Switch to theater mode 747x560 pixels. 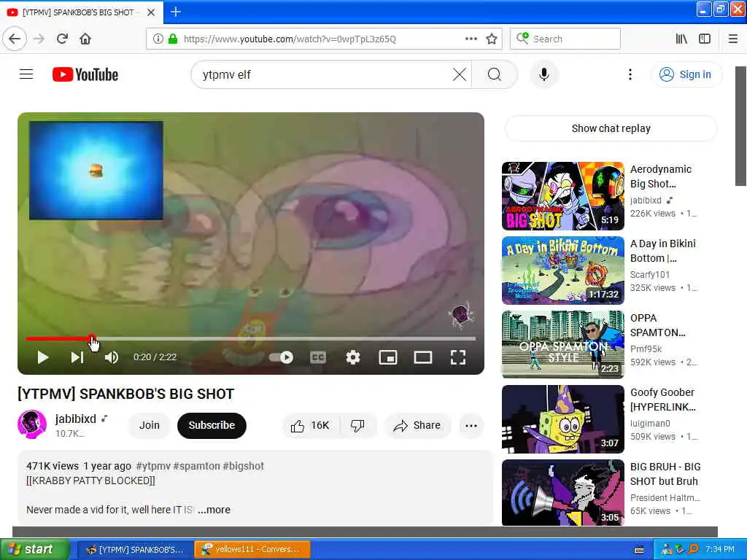point(422,357)
